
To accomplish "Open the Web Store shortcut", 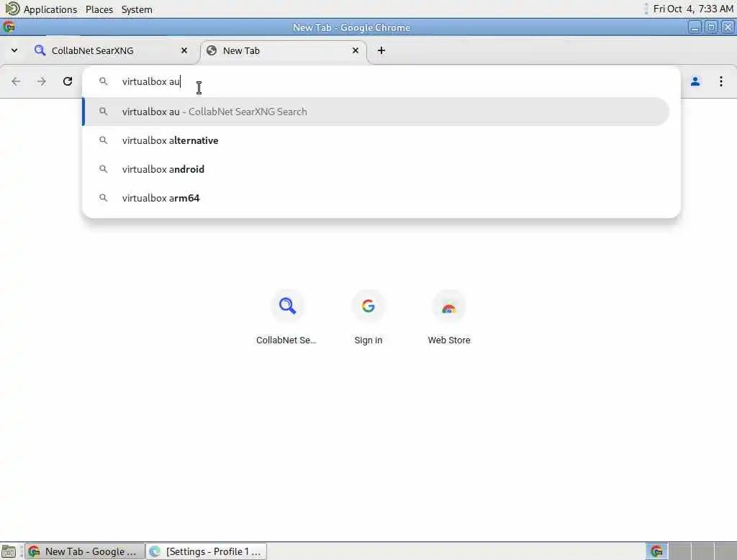I will click(449, 318).
